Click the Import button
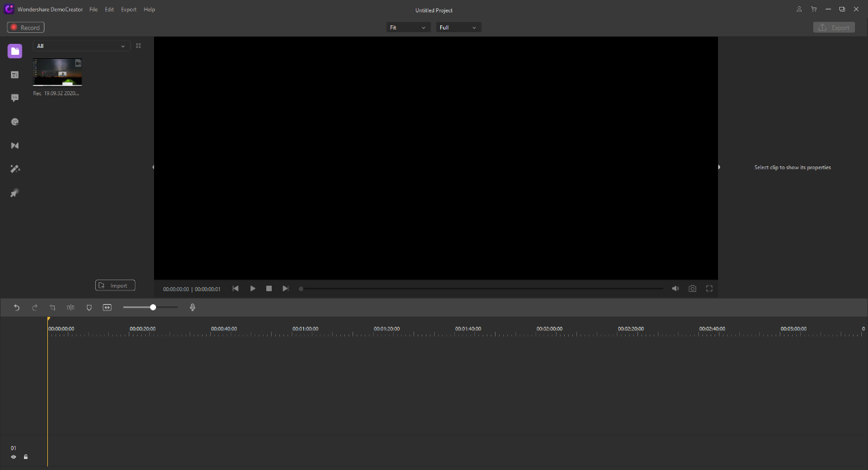Screen dimensions: 868x470 [x=115, y=286]
